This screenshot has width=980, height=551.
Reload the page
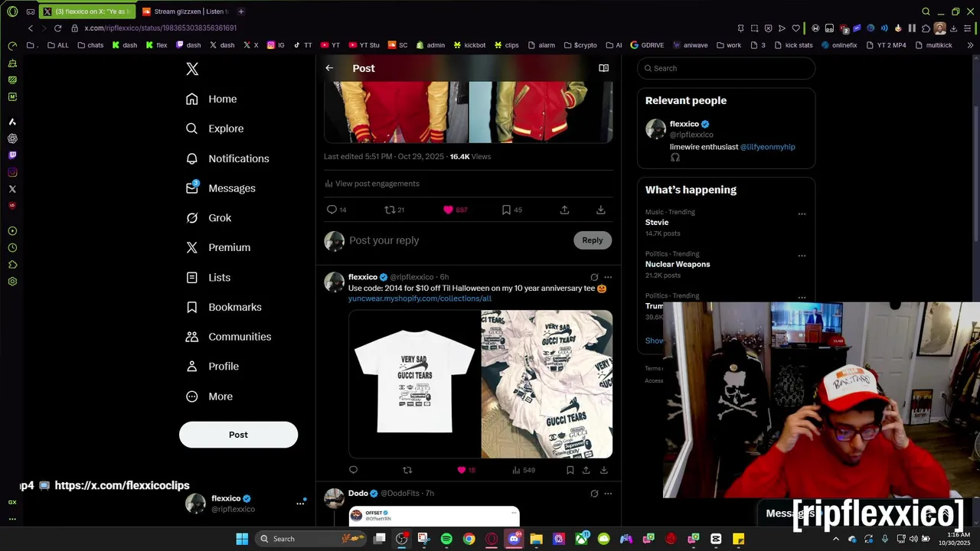pyautogui.click(x=57, y=28)
